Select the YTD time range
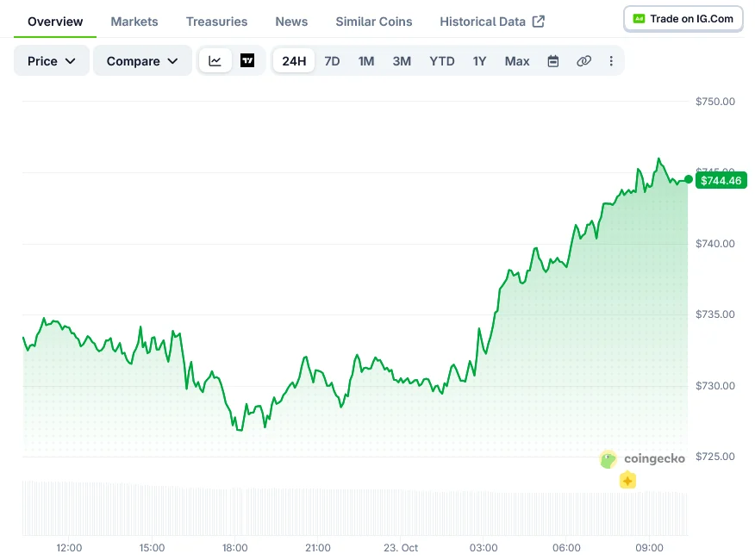The image size is (755, 560). [441, 61]
